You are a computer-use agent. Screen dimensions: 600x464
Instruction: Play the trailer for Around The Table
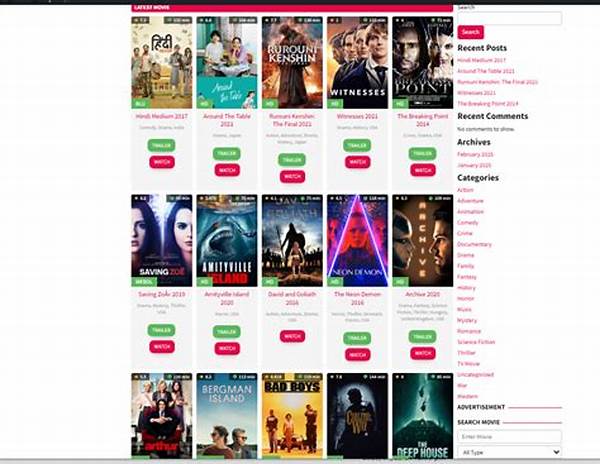(x=227, y=153)
